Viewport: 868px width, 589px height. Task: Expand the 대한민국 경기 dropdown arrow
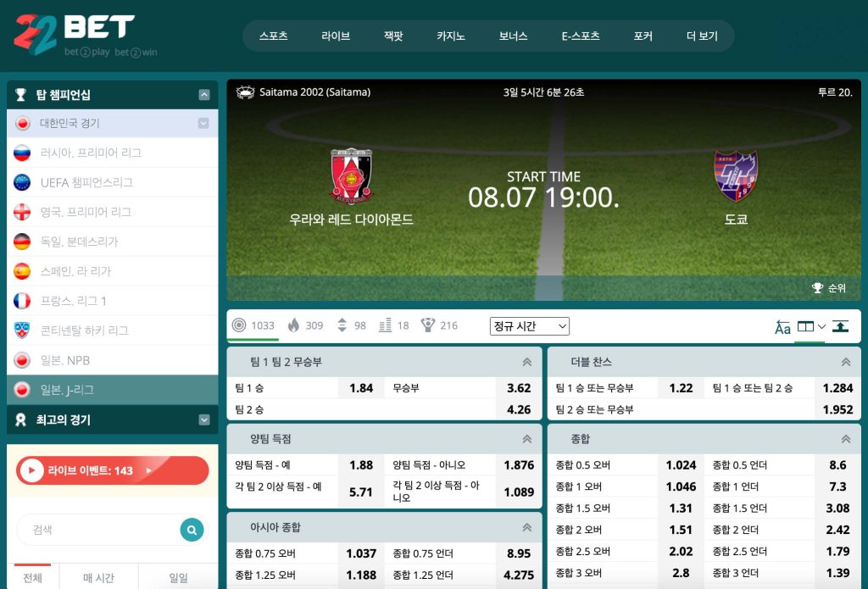203,123
